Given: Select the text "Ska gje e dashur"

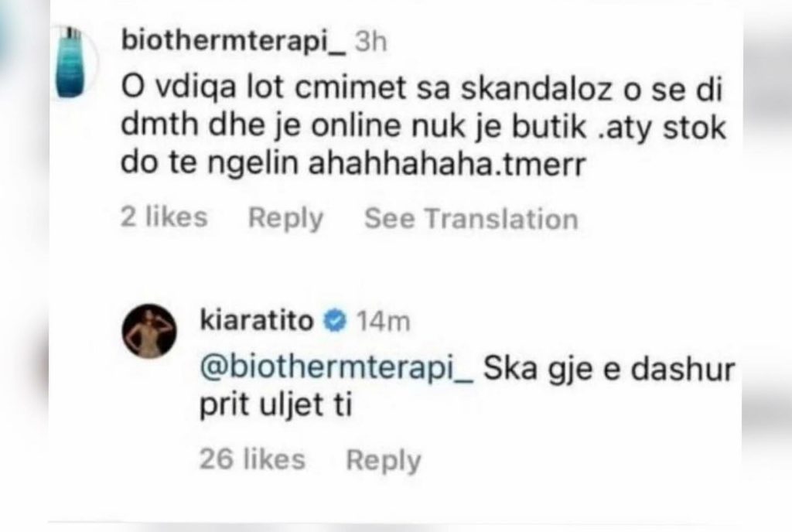Looking at the screenshot, I should pyautogui.click(x=609, y=369).
